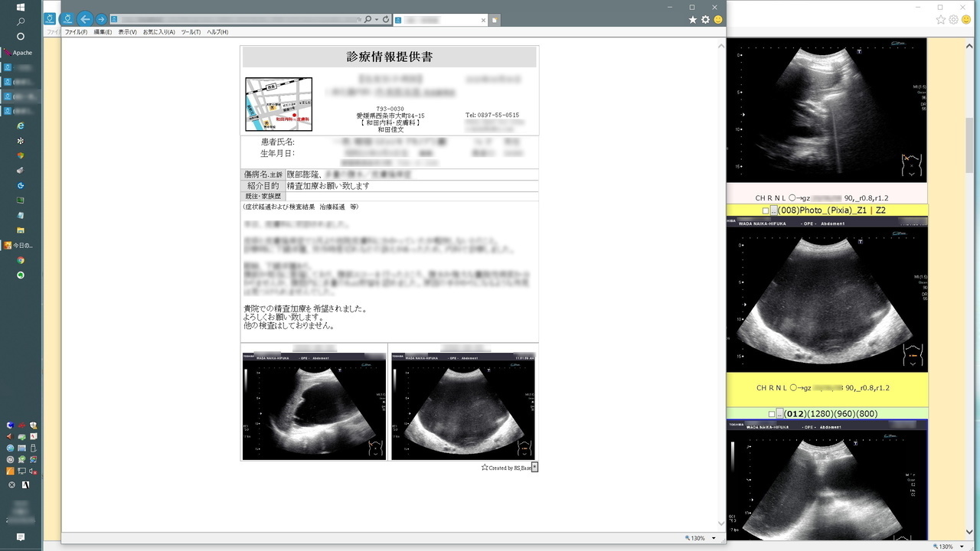Screen dimensions: 980x551
Task: Click the address bar URL field
Action: tap(236, 19)
